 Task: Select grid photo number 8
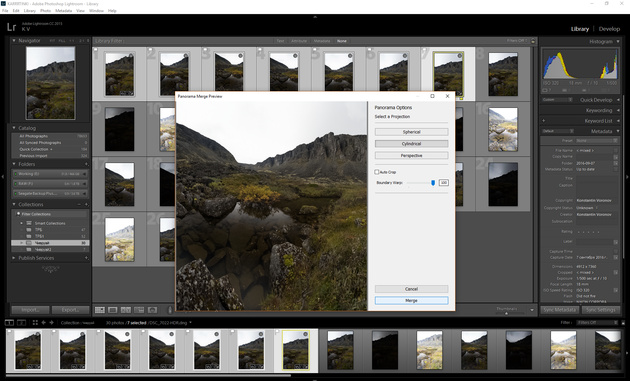point(503,74)
